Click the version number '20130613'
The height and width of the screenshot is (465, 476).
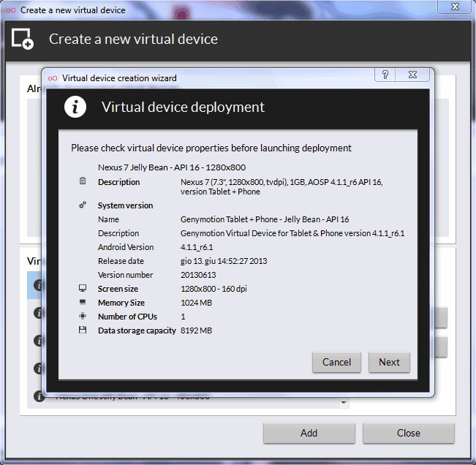click(x=198, y=275)
